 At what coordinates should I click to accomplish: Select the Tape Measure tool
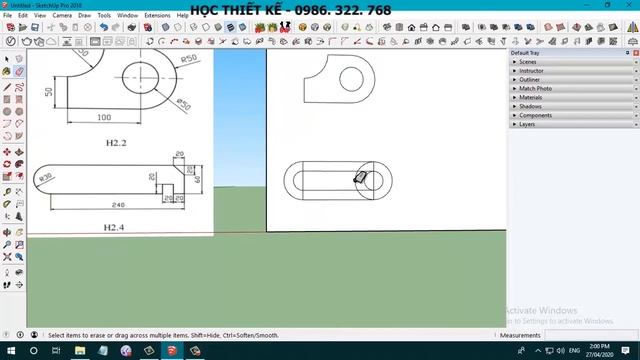point(7,191)
